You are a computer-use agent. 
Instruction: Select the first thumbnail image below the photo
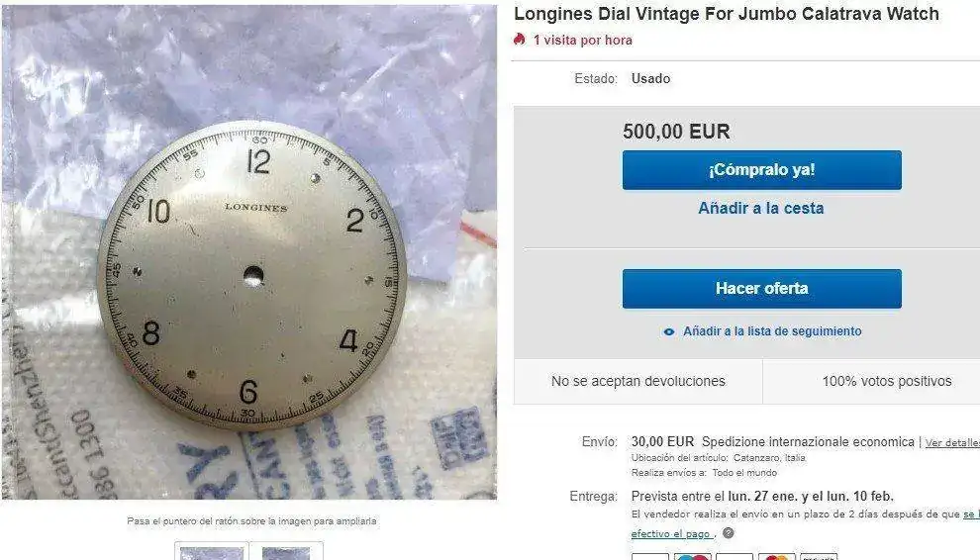point(211,552)
